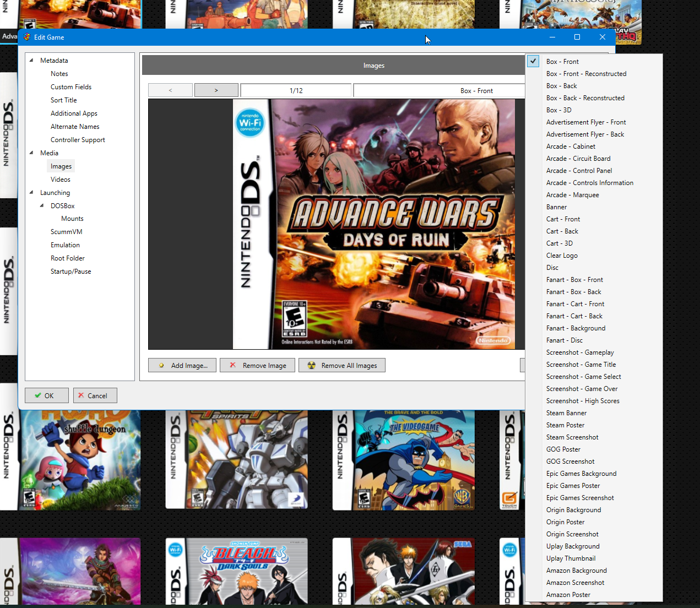Open Additional Apps in the tree
Viewport: 700px width, 608px height.
(74, 113)
